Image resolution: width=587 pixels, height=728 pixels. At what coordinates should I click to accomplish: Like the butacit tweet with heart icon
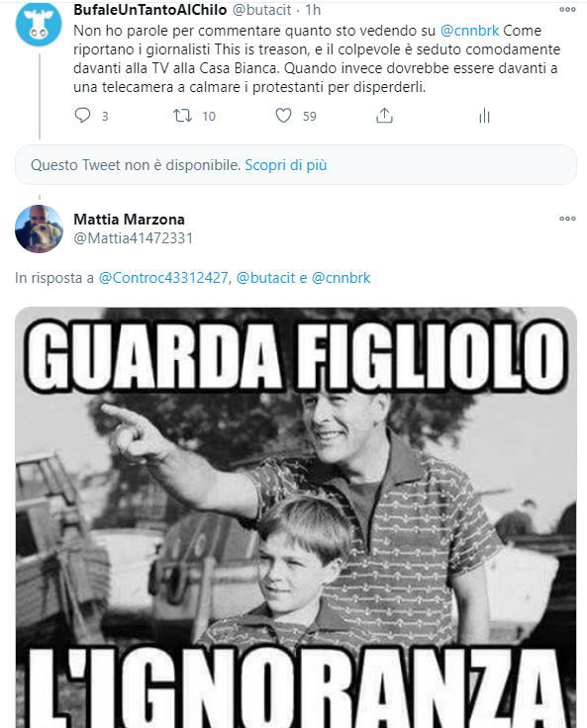[x=283, y=115]
